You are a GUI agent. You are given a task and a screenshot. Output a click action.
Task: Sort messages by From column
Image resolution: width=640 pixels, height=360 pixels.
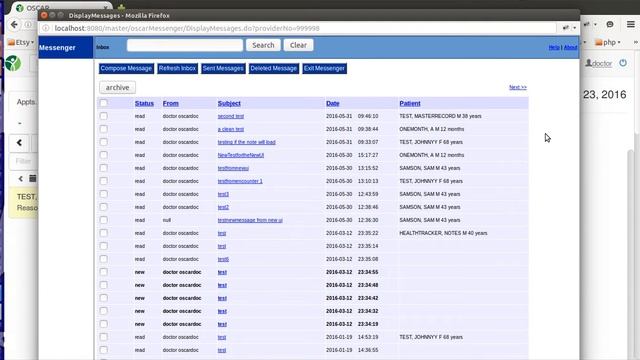pos(171,103)
